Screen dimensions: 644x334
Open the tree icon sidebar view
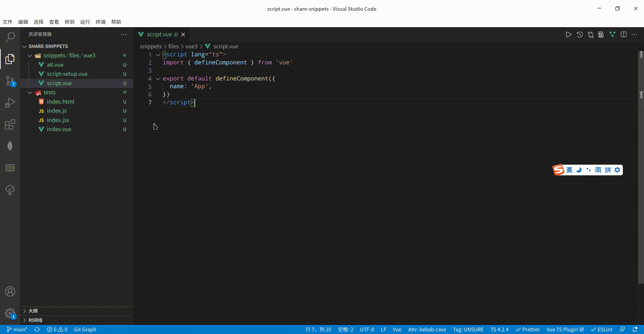click(10, 190)
